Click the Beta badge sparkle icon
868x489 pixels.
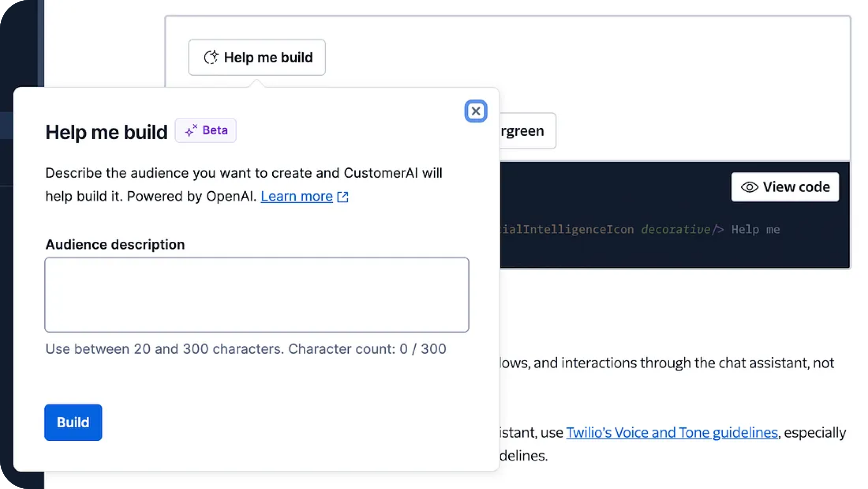(x=191, y=130)
